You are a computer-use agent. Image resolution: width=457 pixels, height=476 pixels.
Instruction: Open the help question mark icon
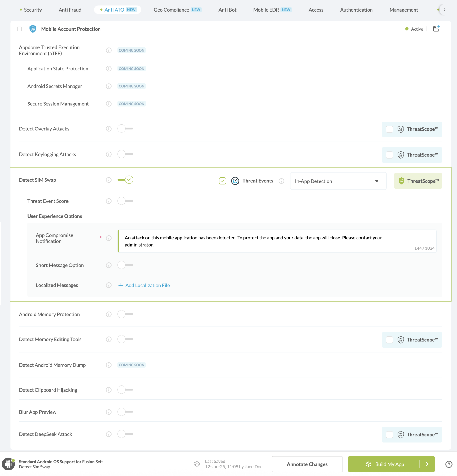[x=449, y=464]
